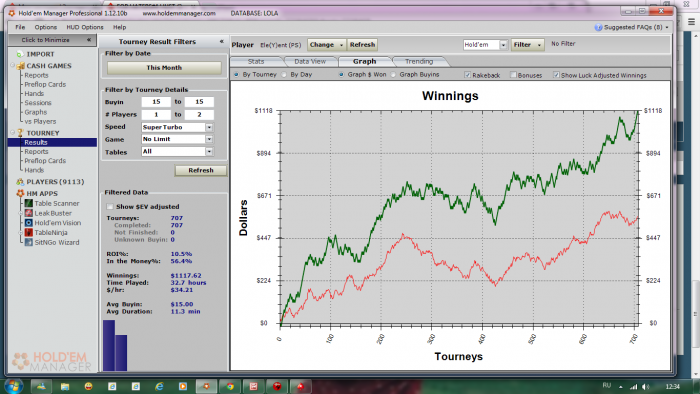700x394 pixels.
Task: Launch TableNinja app icon
Action: click(29, 232)
